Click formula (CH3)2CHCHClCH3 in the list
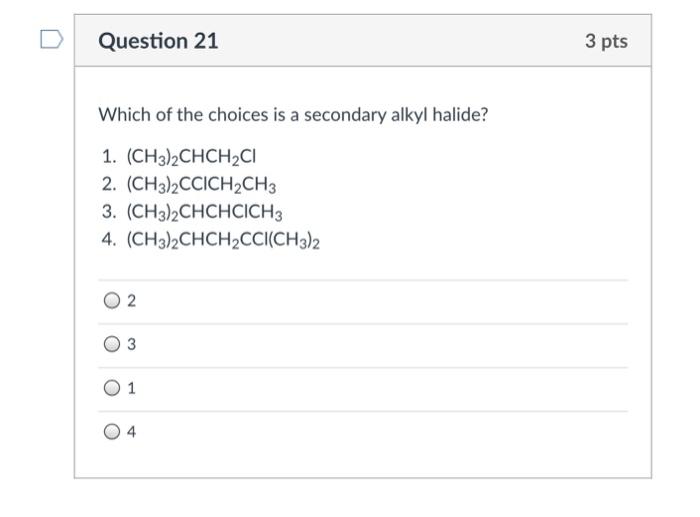 coord(204,212)
